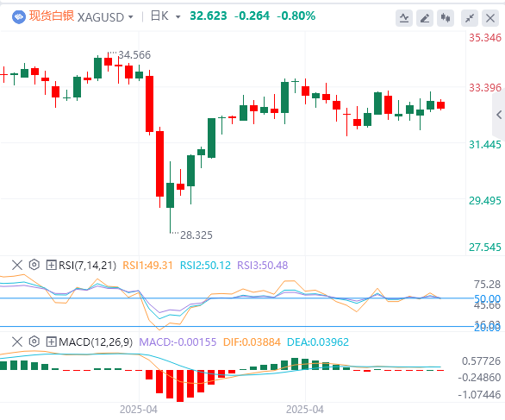Click the 现货白银 symbol name

(52, 16)
